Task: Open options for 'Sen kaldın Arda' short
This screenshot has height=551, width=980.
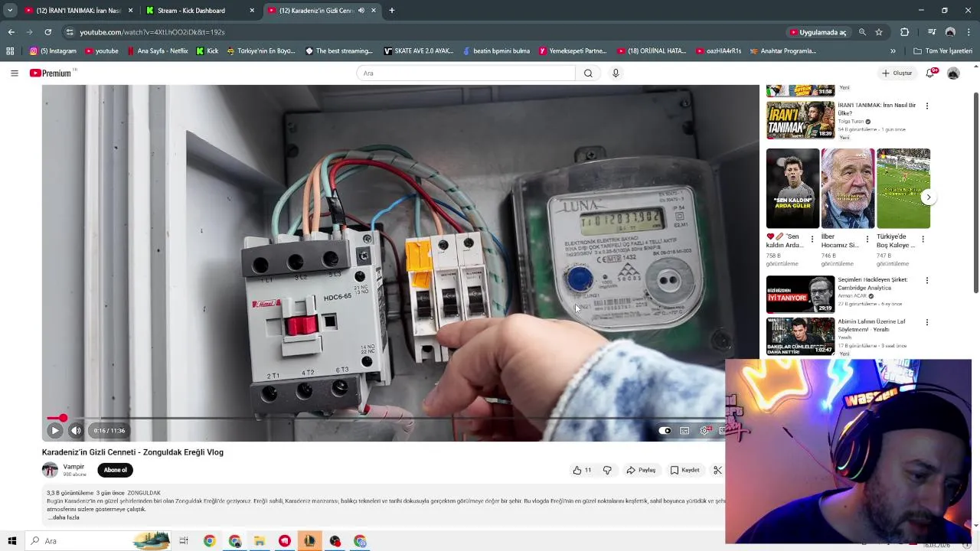Action: [x=812, y=240]
